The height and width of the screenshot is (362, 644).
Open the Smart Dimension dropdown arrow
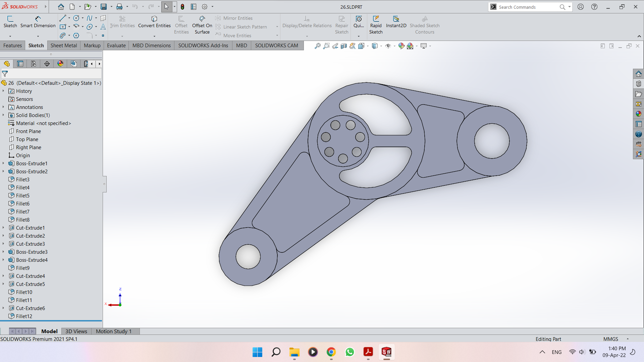pyautogui.click(x=38, y=36)
